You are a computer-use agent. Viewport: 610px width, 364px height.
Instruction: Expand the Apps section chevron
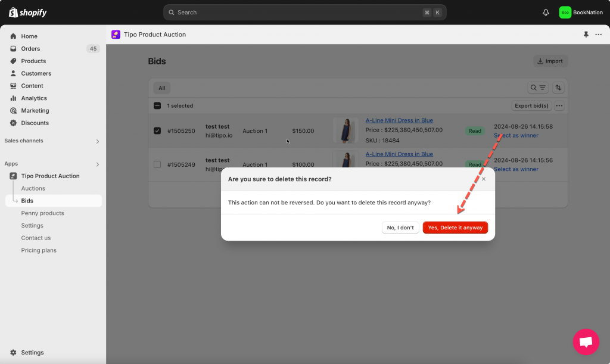(98, 164)
